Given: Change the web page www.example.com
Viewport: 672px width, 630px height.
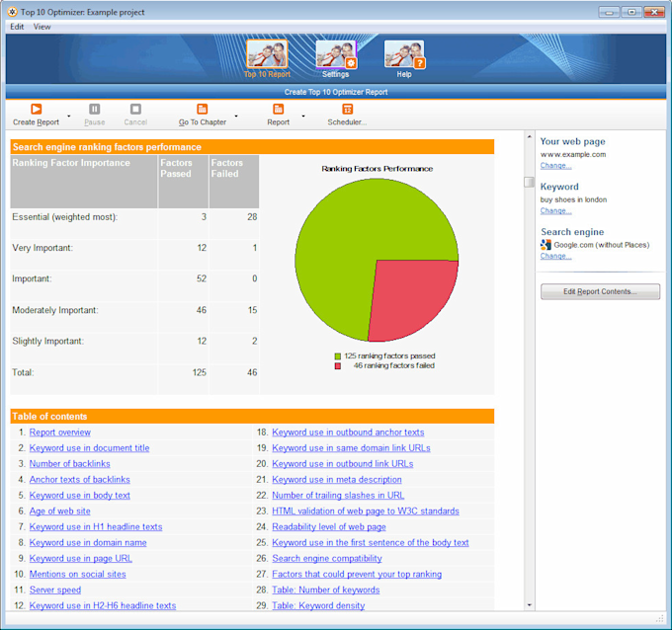Looking at the screenshot, I should pos(555,166).
